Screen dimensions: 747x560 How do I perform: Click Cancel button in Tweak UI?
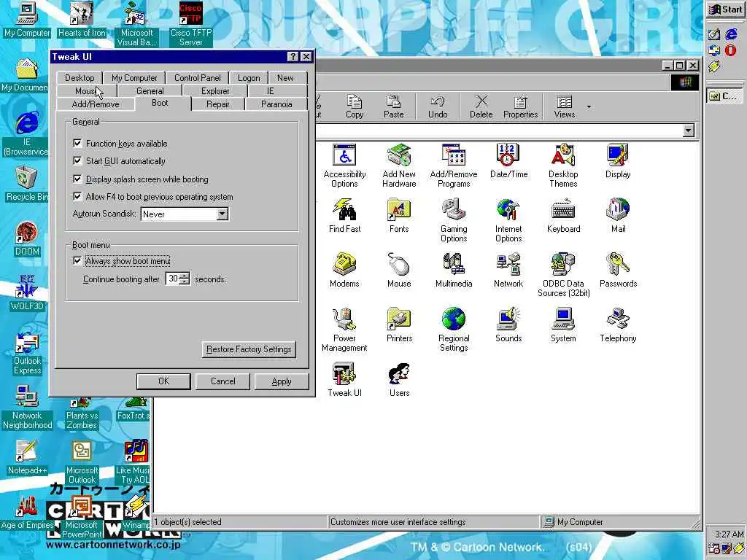(223, 381)
